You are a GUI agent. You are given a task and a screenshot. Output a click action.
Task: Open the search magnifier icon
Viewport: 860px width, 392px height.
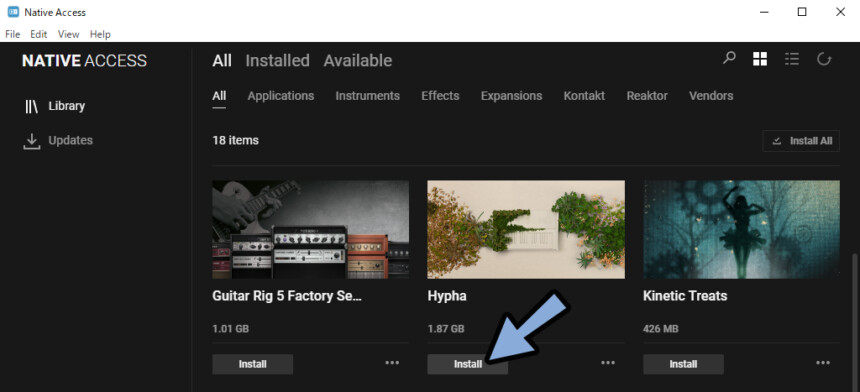pyautogui.click(x=729, y=58)
